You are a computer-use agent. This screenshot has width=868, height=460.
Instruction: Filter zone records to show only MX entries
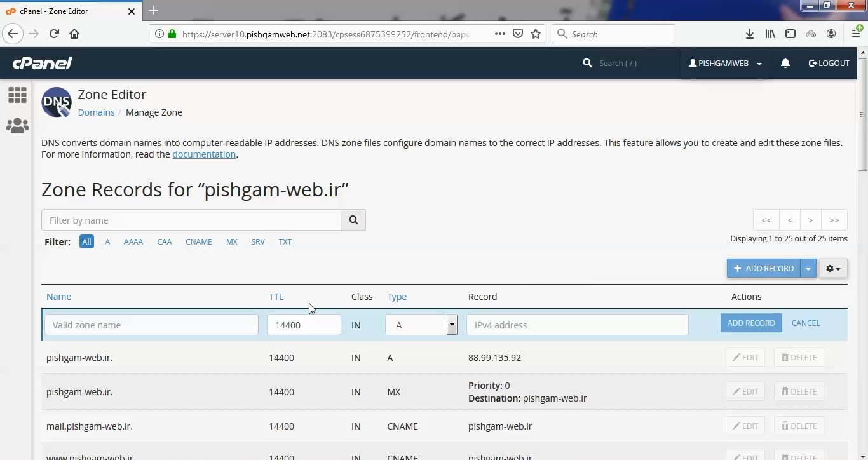pos(232,241)
